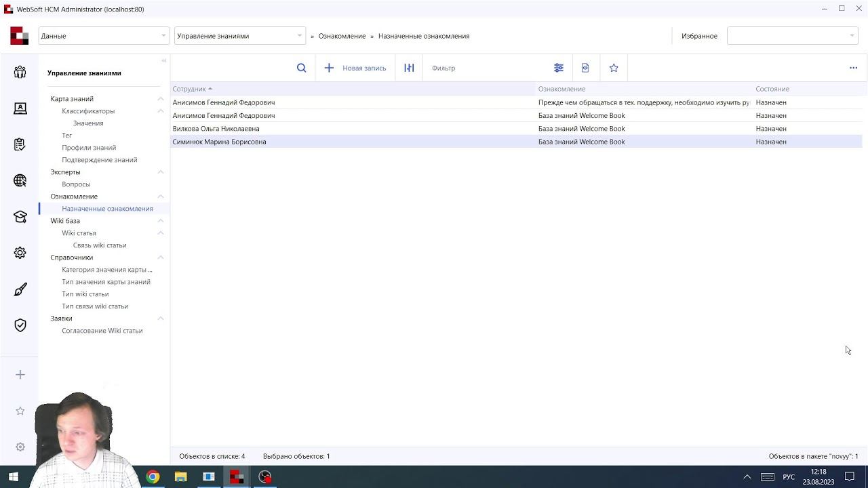Screen dimensions: 868x488
Task: Open Windows notification center in the tray
Action: click(x=850, y=476)
